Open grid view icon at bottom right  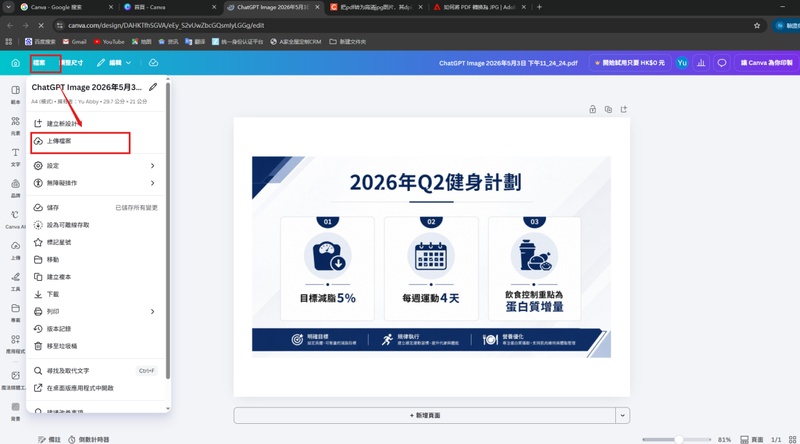point(792,439)
